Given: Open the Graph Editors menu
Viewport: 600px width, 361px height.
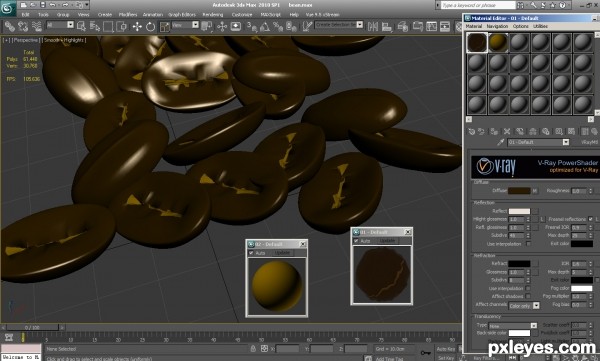Looking at the screenshot, I should (x=182, y=15).
